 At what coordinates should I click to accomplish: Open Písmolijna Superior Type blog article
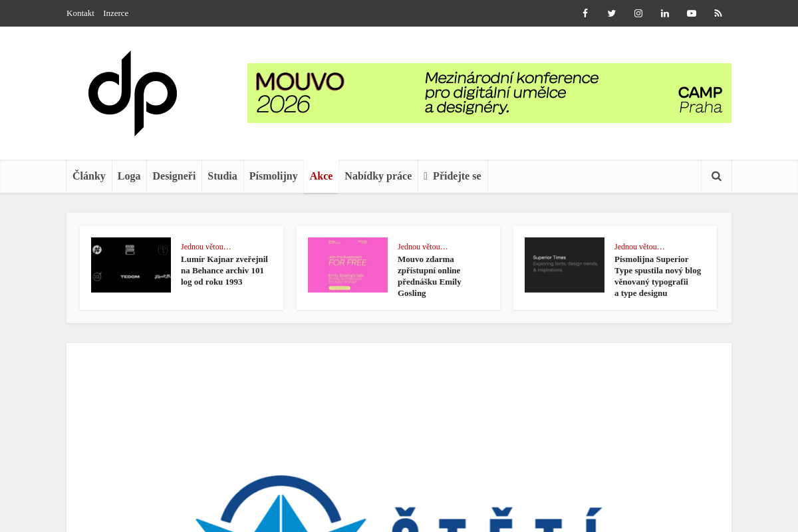[x=658, y=276]
